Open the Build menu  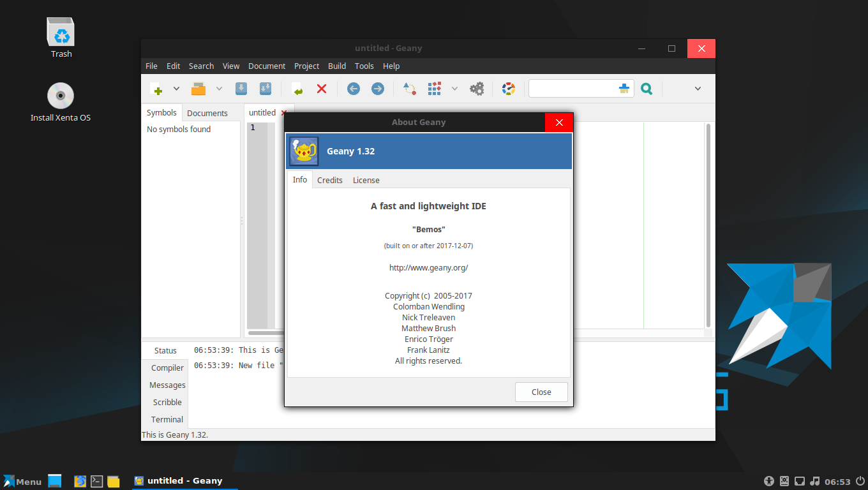pyautogui.click(x=337, y=66)
